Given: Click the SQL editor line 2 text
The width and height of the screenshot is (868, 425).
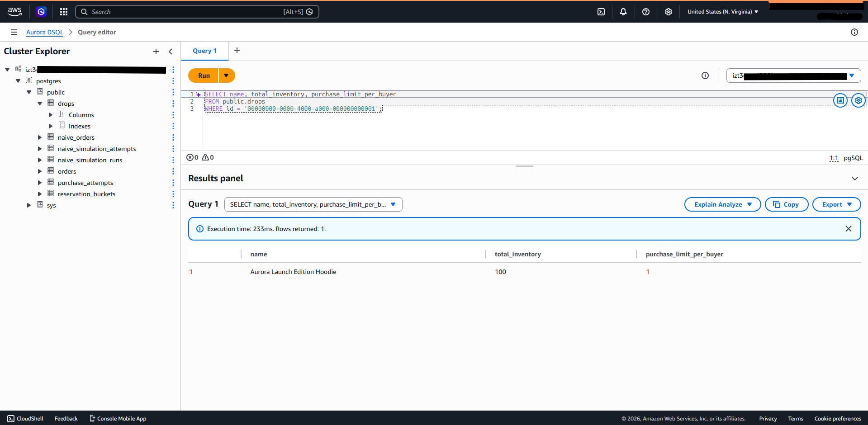Looking at the screenshot, I should (x=235, y=102).
